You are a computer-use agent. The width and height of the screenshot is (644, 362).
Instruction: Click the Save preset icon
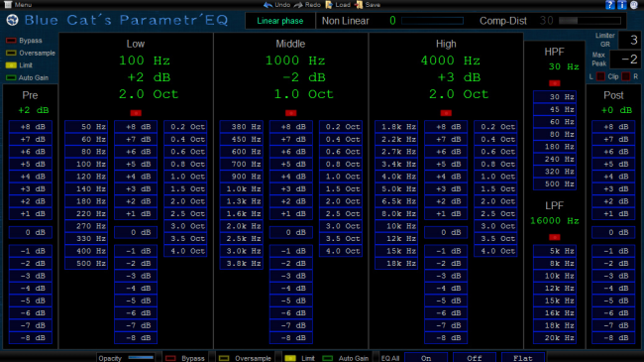(360, 5)
